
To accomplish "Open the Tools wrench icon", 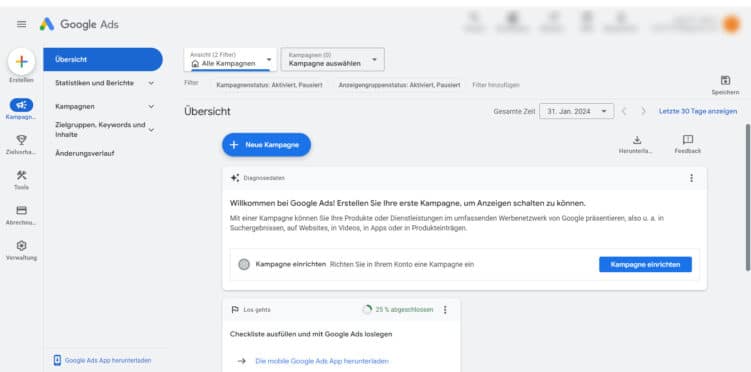I will point(22,175).
